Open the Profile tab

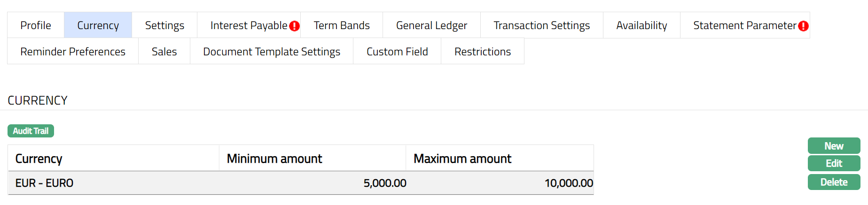pos(36,25)
